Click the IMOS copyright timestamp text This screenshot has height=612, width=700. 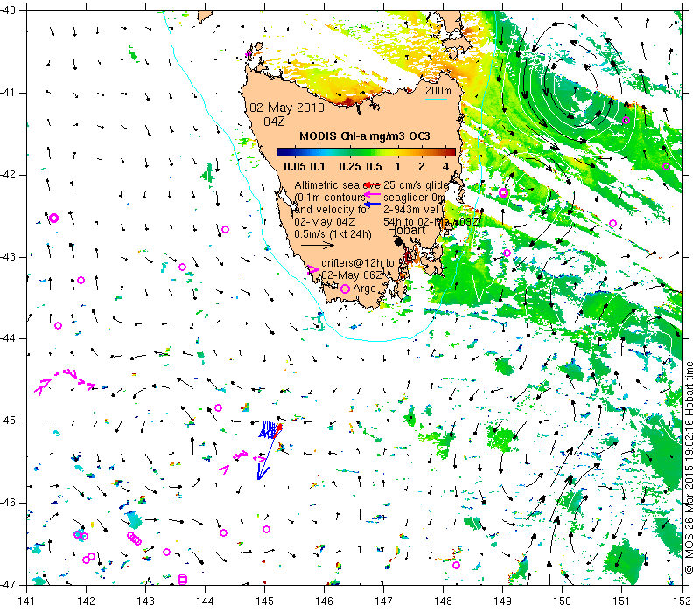tap(689, 468)
